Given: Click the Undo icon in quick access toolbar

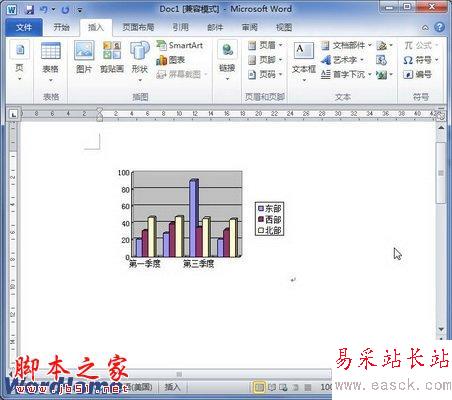Looking at the screenshot, I should point(43,9).
